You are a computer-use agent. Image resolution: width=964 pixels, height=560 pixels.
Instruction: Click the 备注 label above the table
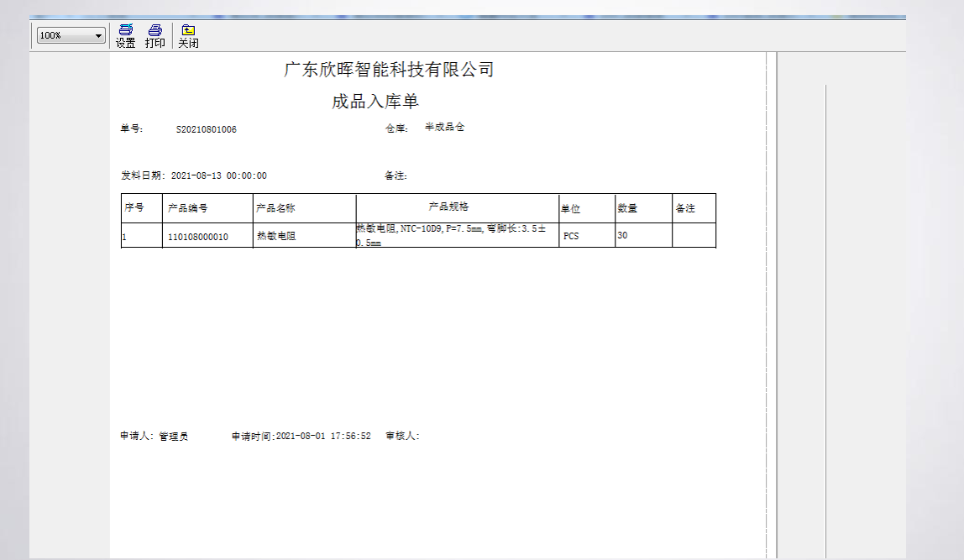[x=396, y=175]
